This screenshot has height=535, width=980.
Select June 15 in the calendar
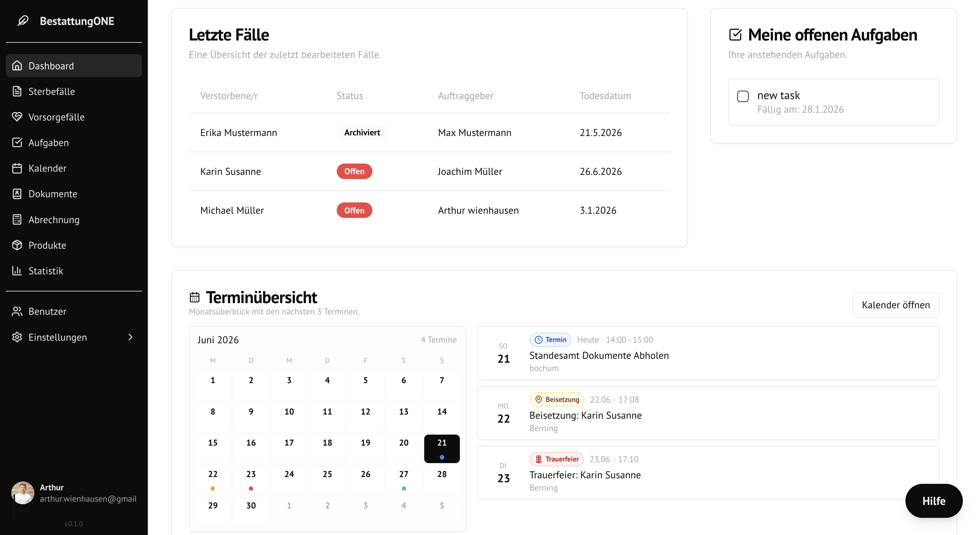tap(213, 448)
